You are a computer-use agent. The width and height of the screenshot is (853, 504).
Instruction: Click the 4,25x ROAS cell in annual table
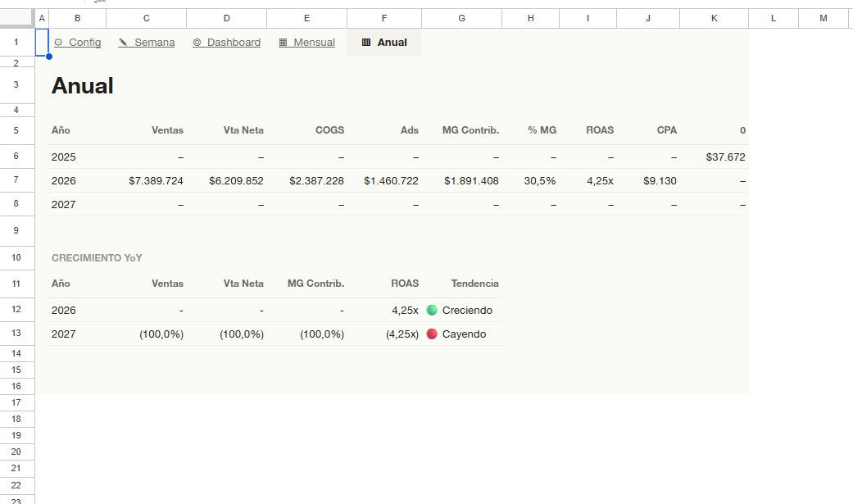pos(600,180)
